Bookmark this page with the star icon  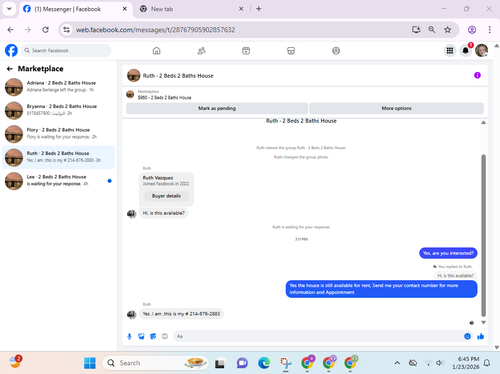(x=447, y=30)
